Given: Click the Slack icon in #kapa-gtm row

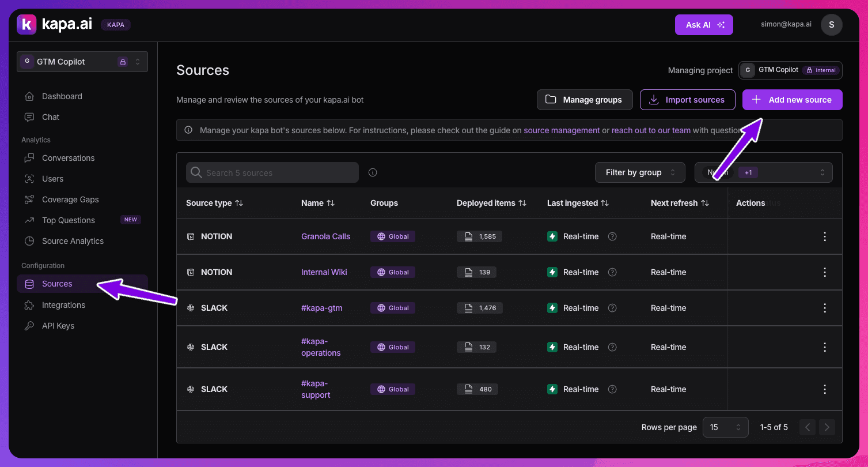Looking at the screenshot, I should click(x=191, y=308).
